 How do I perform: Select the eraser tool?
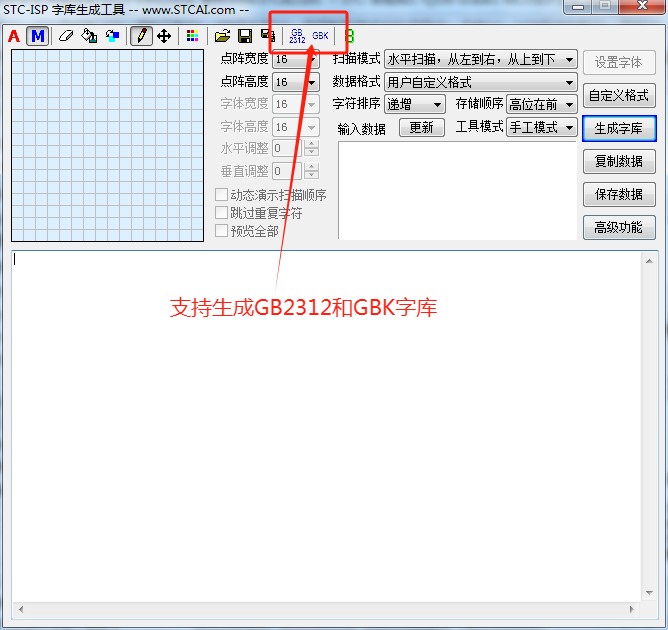[66, 36]
